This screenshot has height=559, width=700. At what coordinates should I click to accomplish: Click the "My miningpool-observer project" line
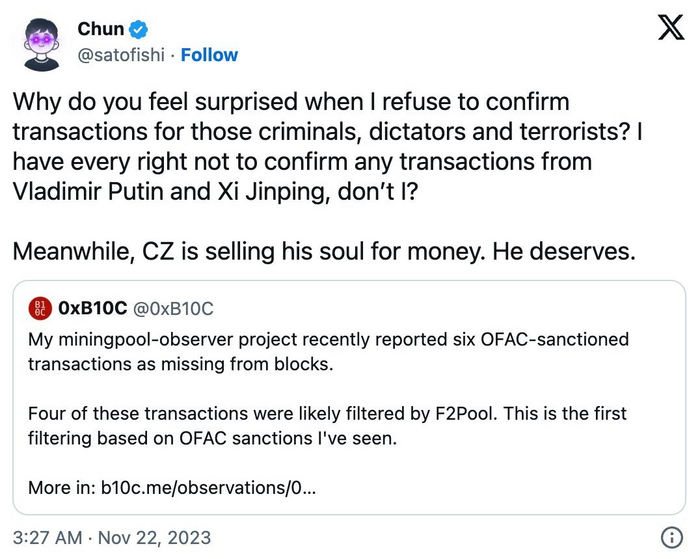[328, 340]
